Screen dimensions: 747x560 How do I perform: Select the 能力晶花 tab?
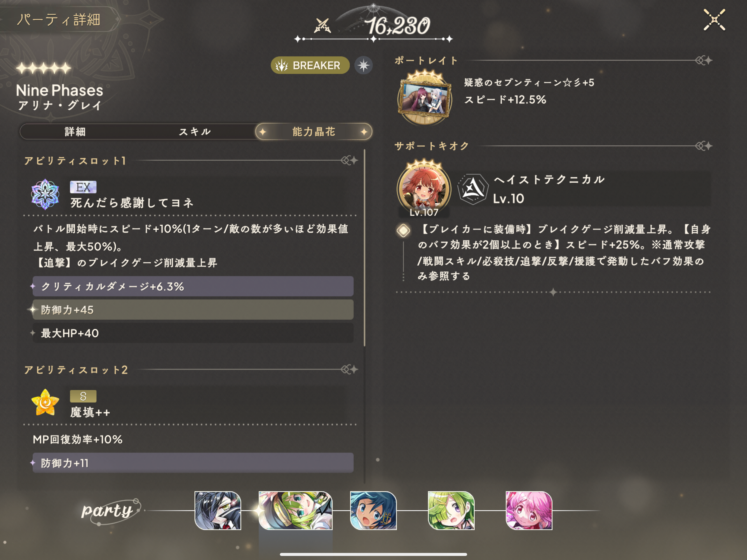click(x=314, y=132)
